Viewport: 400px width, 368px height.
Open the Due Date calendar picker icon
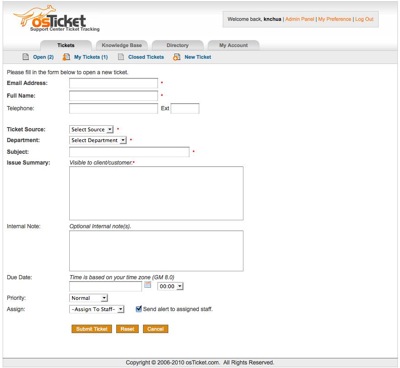pyautogui.click(x=148, y=285)
